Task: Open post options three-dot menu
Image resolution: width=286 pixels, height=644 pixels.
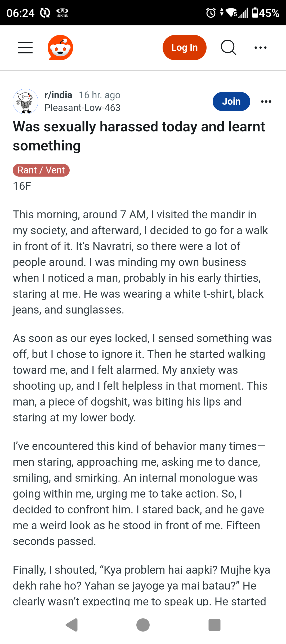Action: 266,102
